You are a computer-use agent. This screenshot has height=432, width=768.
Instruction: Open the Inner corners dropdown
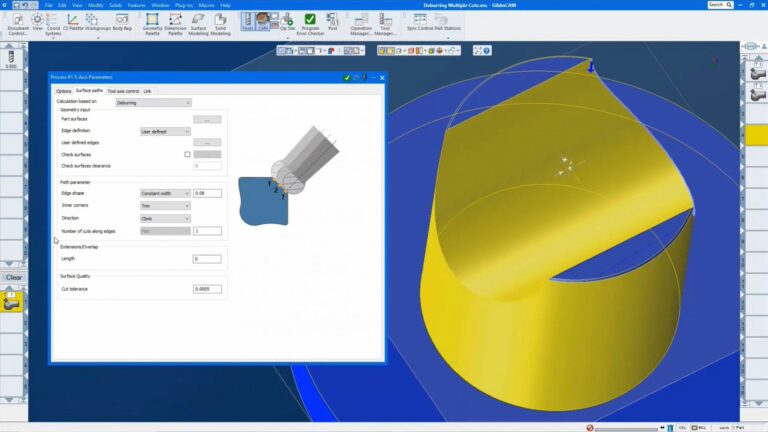165,206
